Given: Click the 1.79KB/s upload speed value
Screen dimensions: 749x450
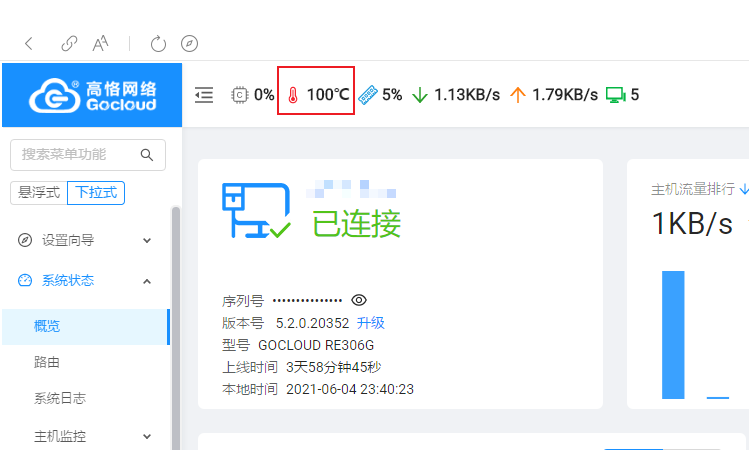Looking at the screenshot, I should coord(565,95).
